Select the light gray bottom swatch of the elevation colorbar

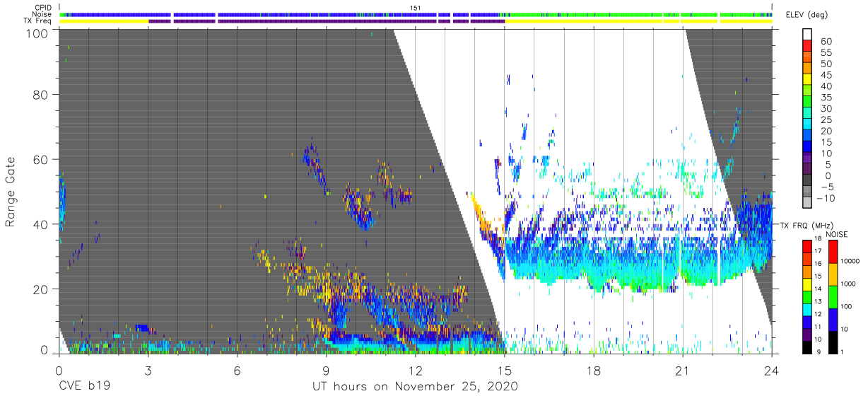807,204
